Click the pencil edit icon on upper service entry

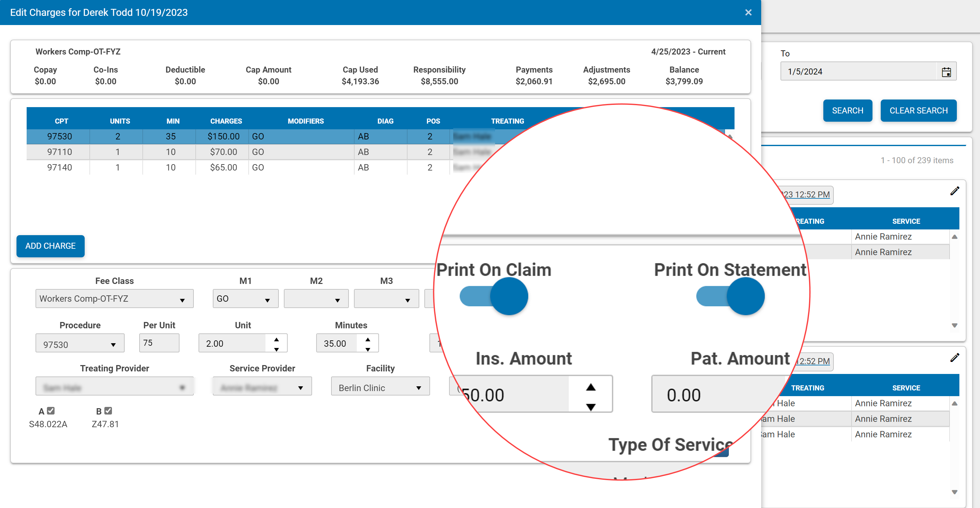pos(955,191)
